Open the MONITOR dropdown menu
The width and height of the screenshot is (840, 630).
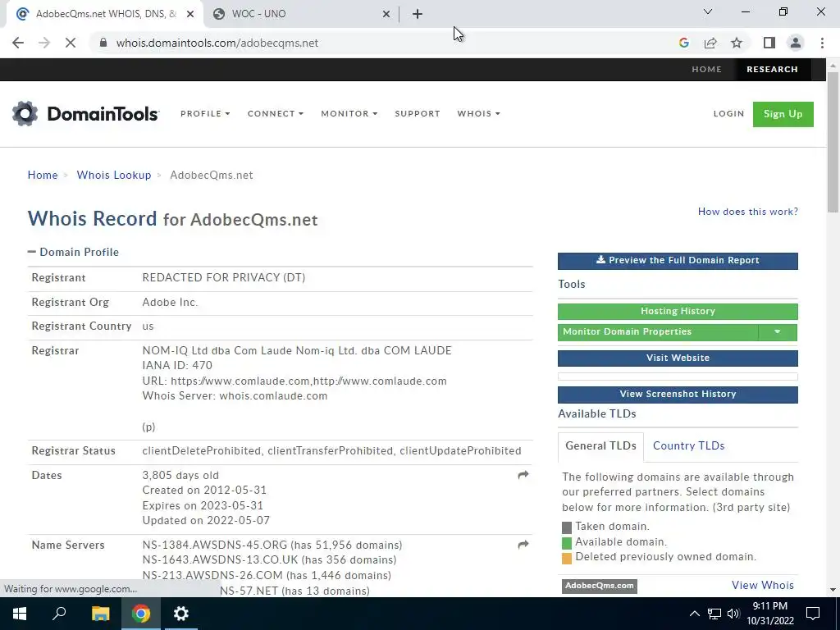(349, 113)
